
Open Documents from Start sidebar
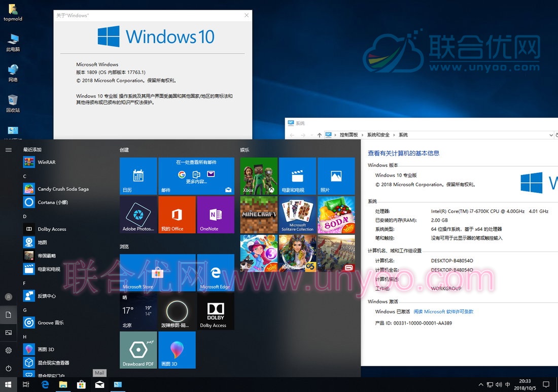[9, 315]
